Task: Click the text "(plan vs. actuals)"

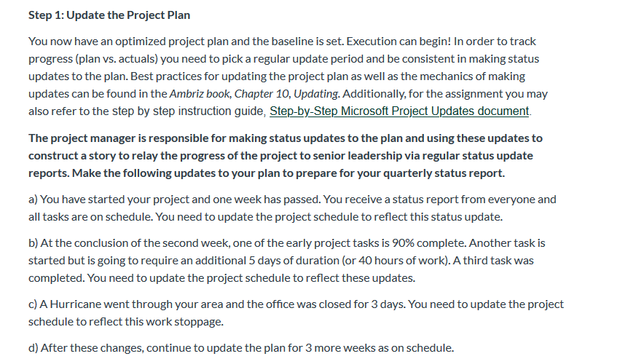Action: coord(117,59)
